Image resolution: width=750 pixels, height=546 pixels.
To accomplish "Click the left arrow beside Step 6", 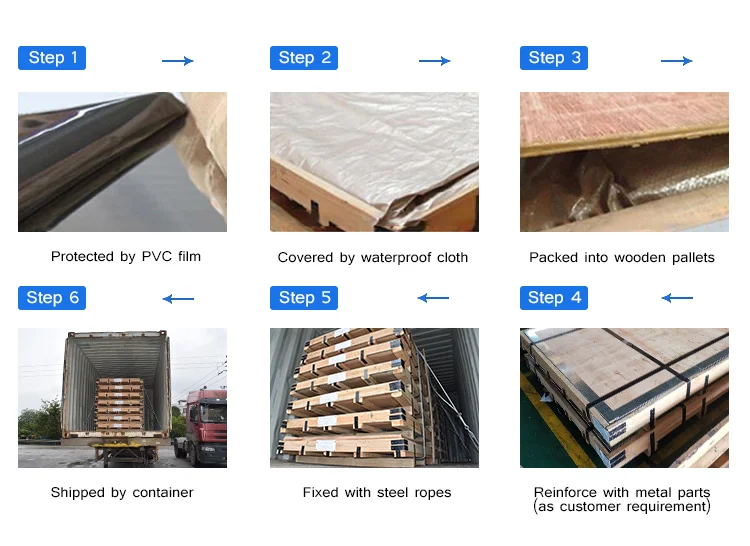I will tap(178, 299).
